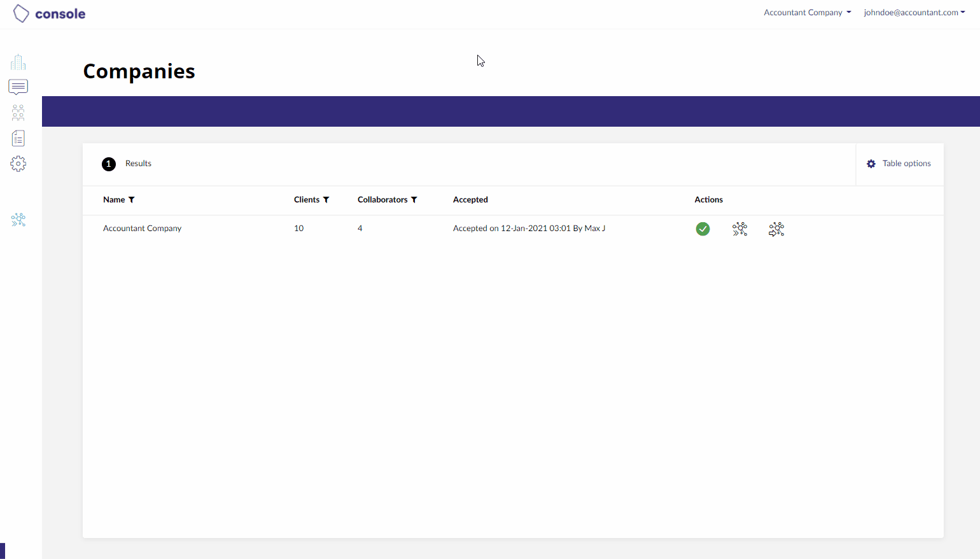Click the network icon with double chevrons
The width and height of the screenshot is (980, 559).
click(739, 229)
